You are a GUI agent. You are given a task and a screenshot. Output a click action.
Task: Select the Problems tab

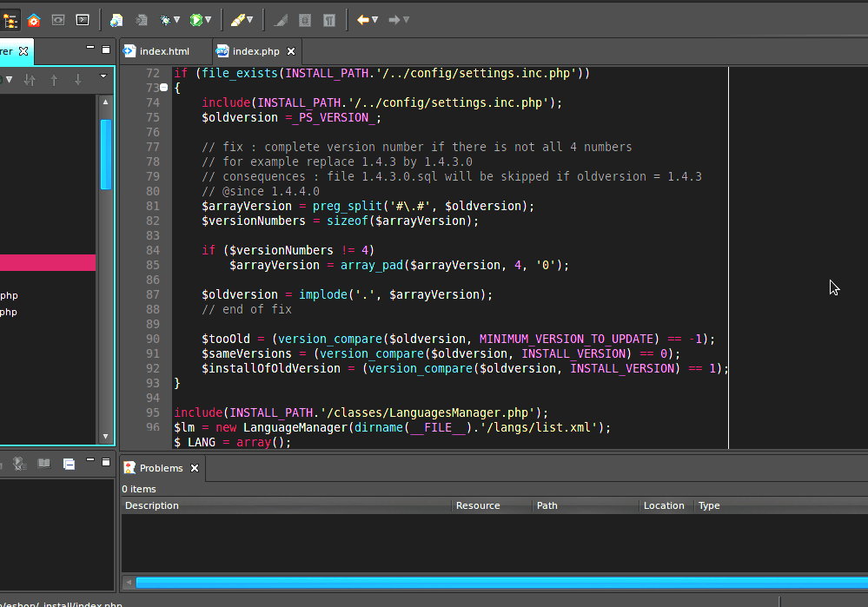(x=162, y=467)
